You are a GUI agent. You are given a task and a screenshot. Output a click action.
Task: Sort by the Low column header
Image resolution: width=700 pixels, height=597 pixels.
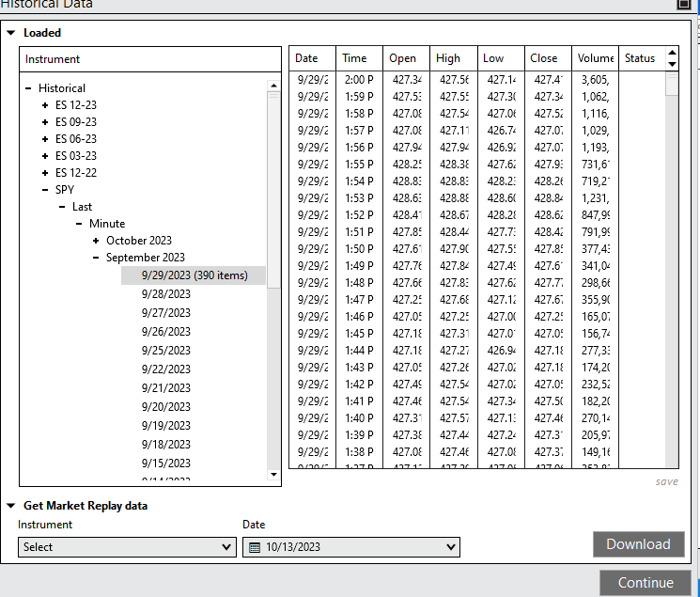point(501,58)
